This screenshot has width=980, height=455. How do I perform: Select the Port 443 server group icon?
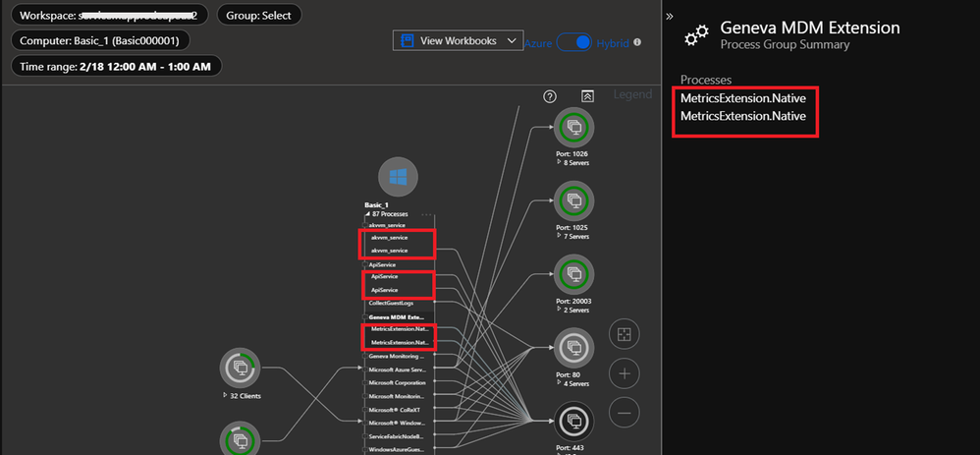tap(573, 422)
